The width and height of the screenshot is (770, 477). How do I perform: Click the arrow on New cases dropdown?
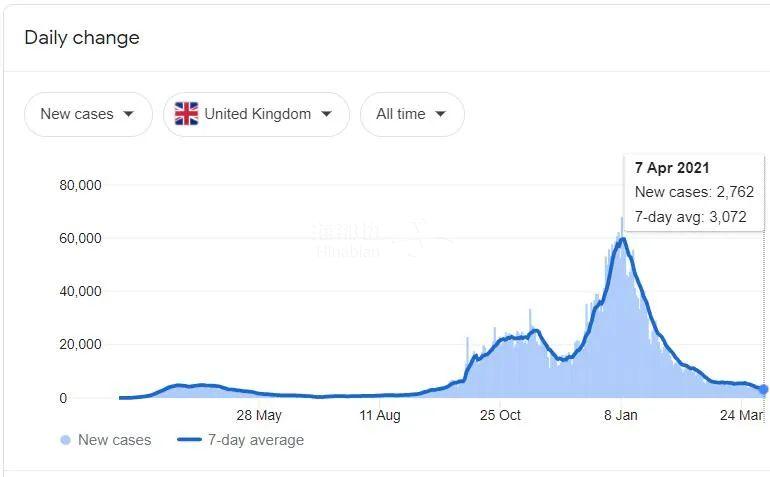click(x=128, y=114)
